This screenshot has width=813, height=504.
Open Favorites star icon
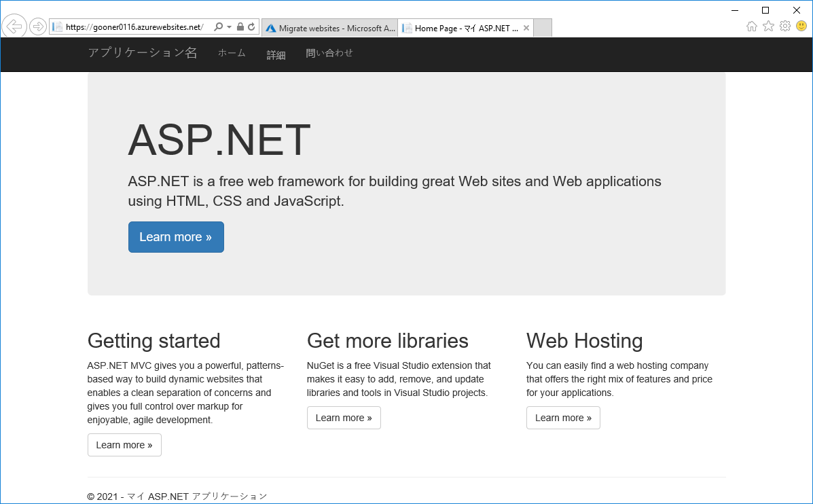[x=768, y=26]
